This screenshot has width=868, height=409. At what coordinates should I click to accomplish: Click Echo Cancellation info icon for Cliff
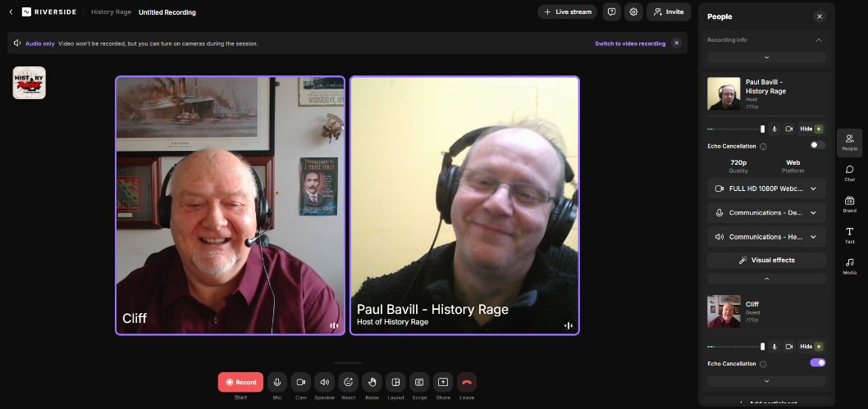tap(763, 364)
